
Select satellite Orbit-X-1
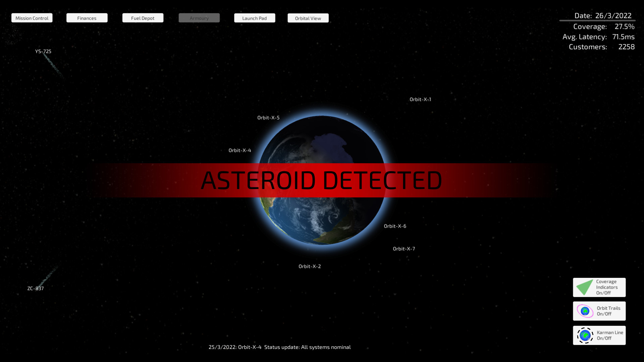point(420,99)
